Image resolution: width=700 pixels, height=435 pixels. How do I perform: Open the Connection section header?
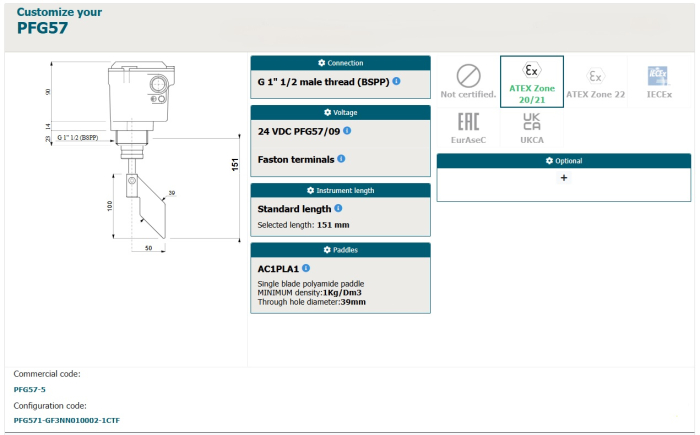340,63
